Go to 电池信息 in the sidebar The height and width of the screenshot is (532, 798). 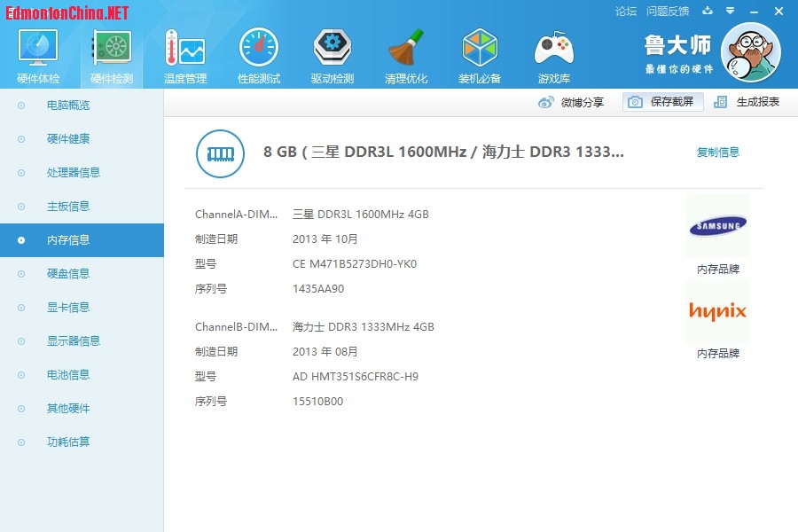coord(68,375)
